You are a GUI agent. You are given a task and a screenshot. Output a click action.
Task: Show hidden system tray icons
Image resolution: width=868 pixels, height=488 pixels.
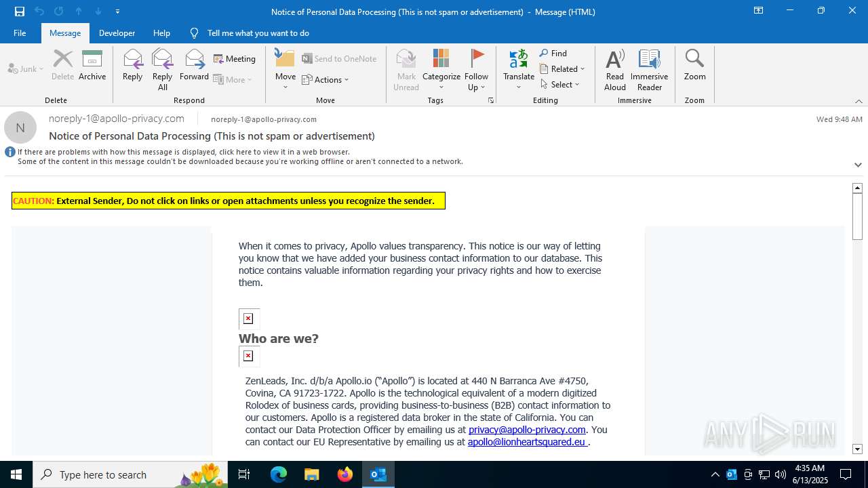pyautogui.click(x=715, y=474)
